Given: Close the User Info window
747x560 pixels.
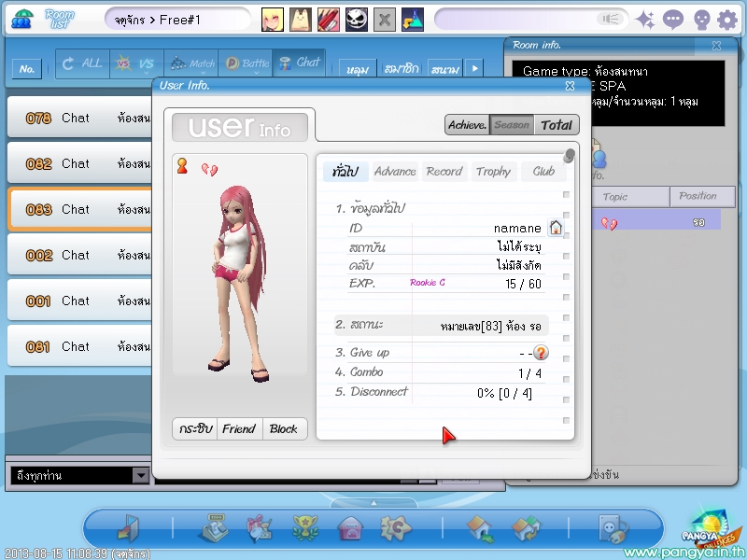Looking at the screenshot, I should (570, 86).
